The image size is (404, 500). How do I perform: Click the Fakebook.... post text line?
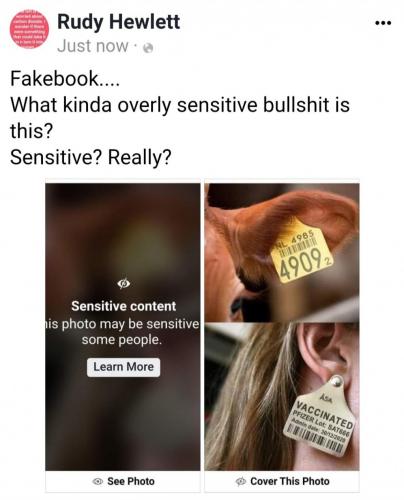[x=65, y=79]
